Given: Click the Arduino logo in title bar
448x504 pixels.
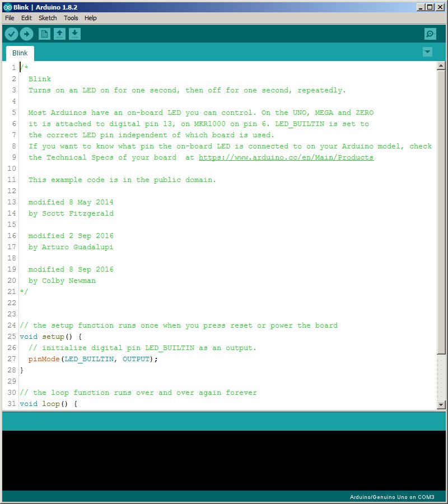Looking at the screenshot, I should click(x=7, y=7).
